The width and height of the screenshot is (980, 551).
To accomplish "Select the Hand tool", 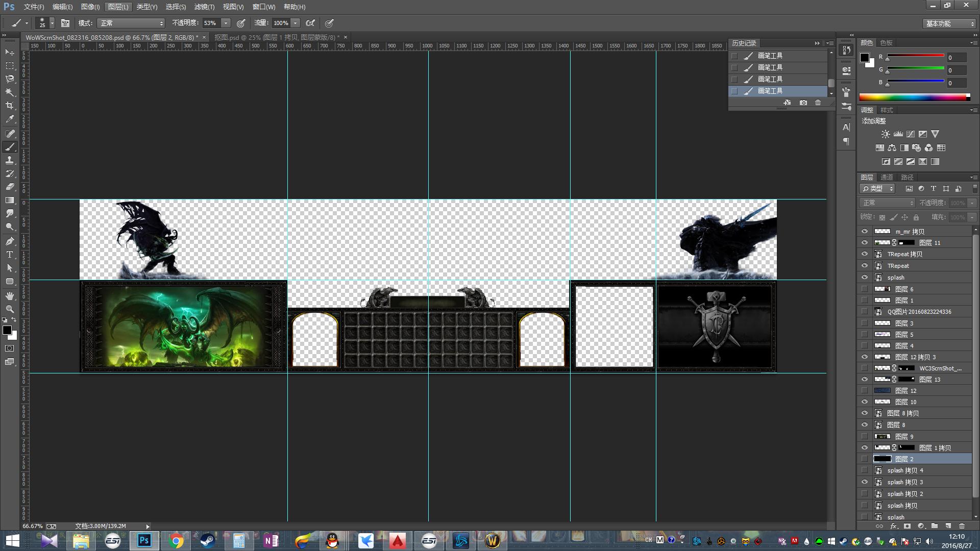I will [10, 296].
